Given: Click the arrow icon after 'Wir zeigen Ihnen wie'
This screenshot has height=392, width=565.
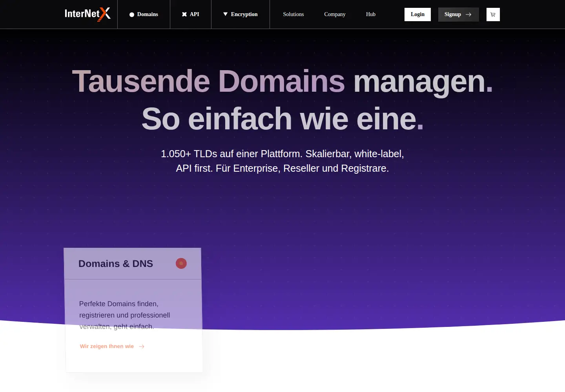Looking at the screenshot, I should click(x=142, y=347).
